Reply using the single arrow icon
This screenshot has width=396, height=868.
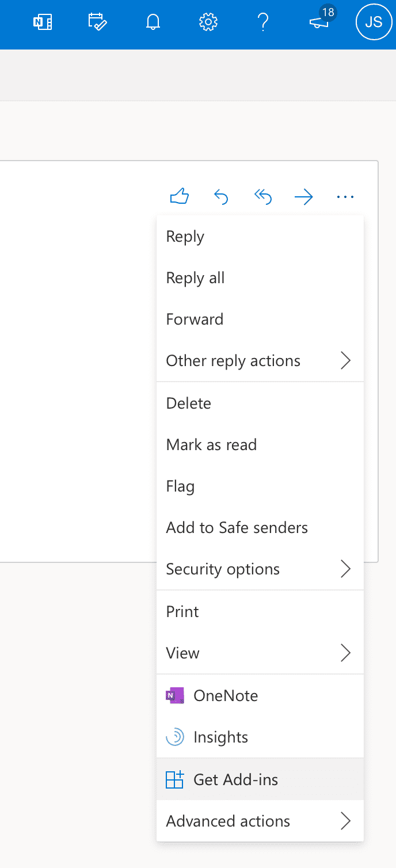coord(221,196)
